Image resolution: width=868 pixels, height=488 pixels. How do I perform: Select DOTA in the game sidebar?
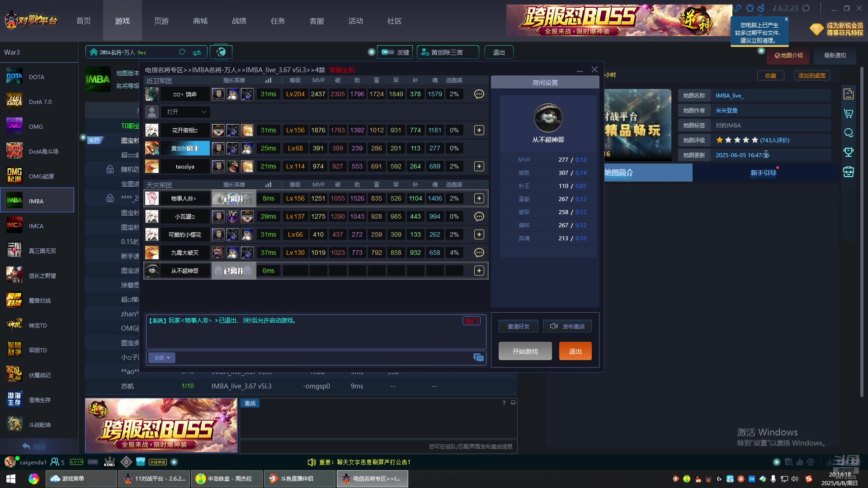tap(37, 77)
